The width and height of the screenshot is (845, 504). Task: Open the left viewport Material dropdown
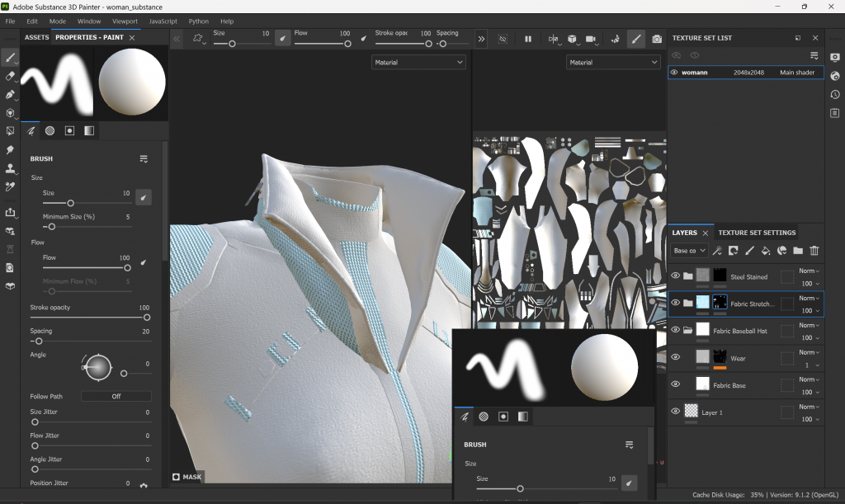418,62
